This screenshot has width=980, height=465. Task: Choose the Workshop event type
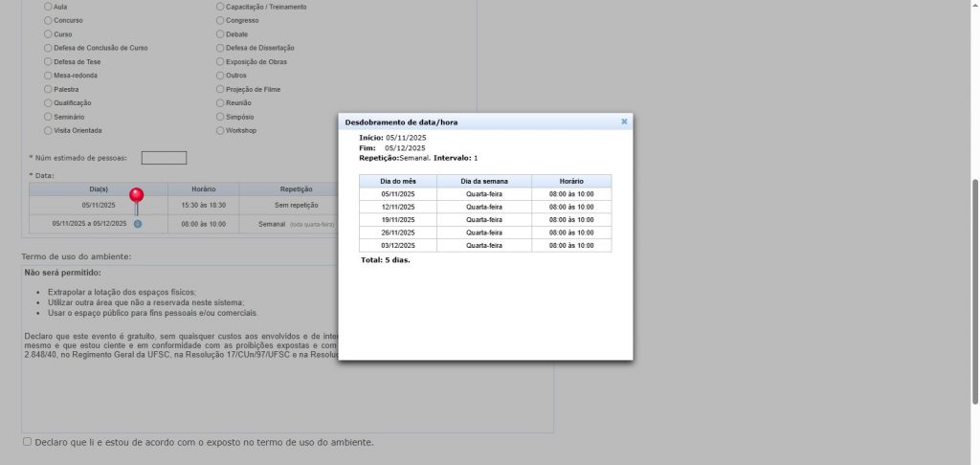pos(221,130)
